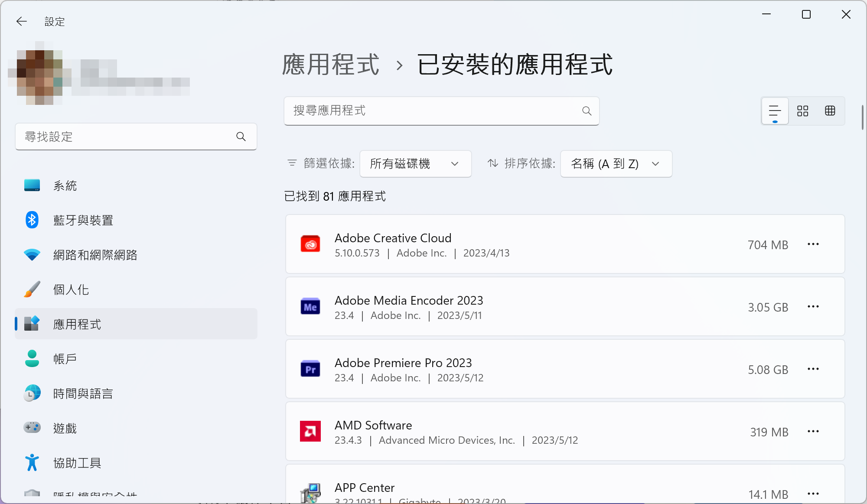Click AMD Software app icon
867x504 pixels.
[310, 432]
